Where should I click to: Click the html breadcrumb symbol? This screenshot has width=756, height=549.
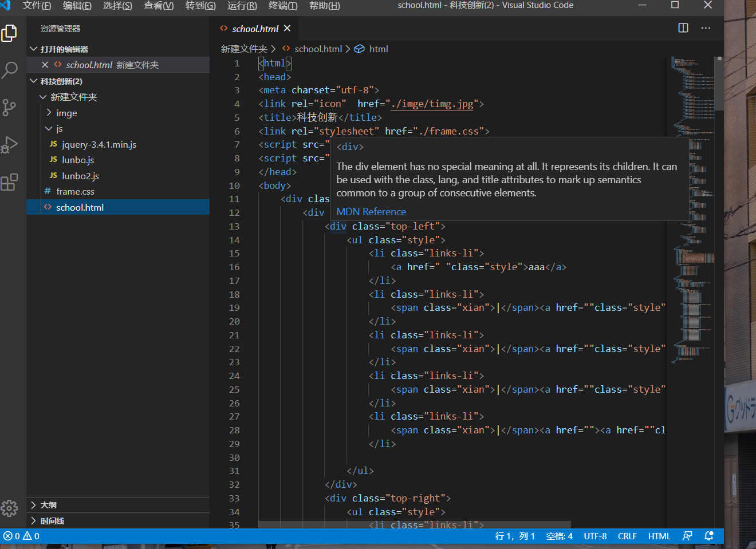[x=371, y=49]
